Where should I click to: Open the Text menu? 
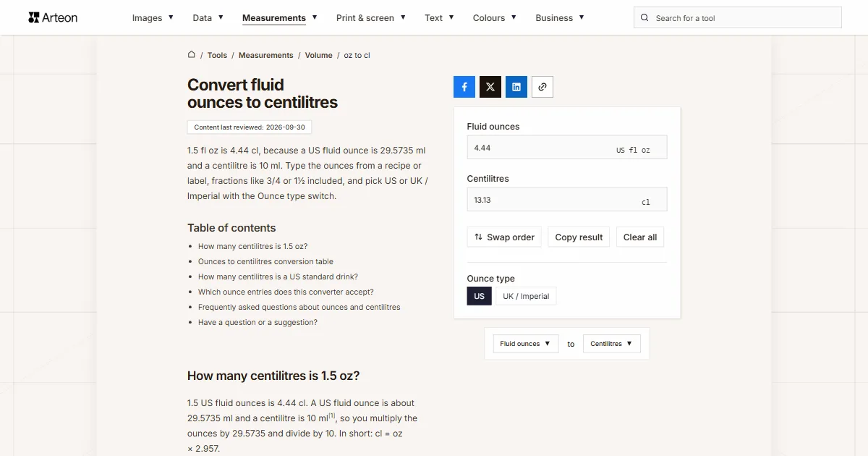[439, 18]
